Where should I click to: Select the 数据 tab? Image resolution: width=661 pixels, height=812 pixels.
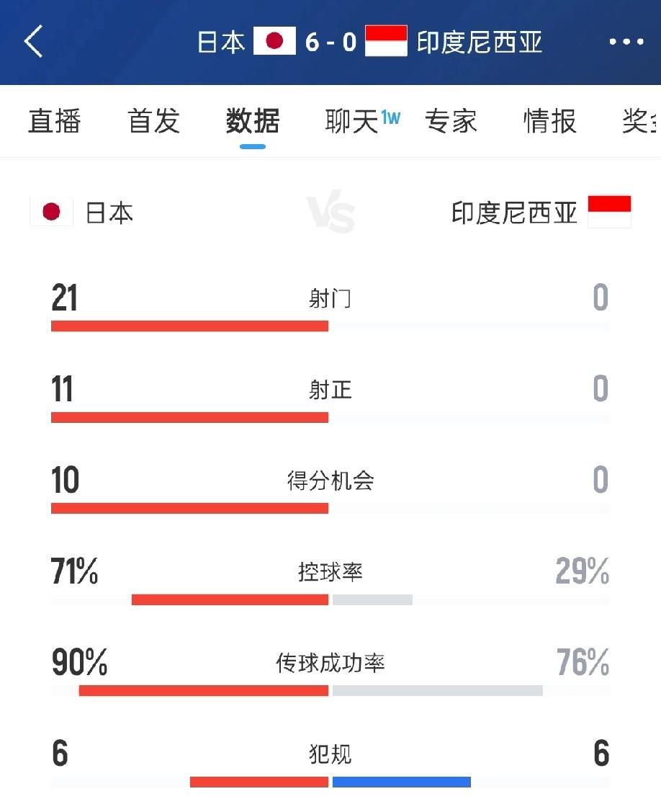(253, 121)
